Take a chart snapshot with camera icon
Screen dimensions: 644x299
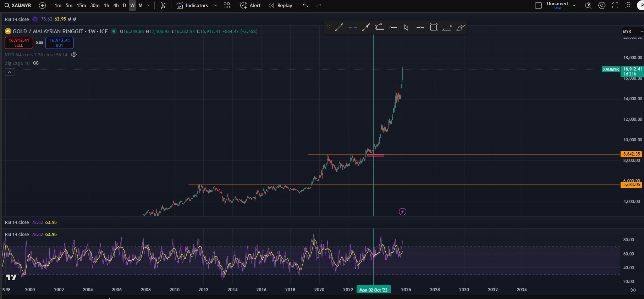[x=628, y=5]
